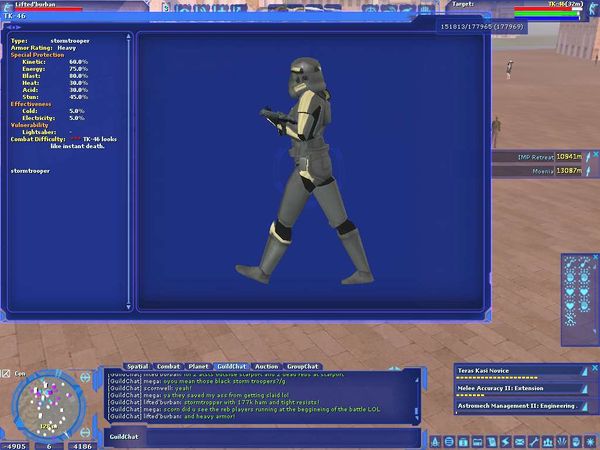Open the wrench options icon in bottom bar
The height and width of the screenshot is (450, 600).
click(533, 441)
